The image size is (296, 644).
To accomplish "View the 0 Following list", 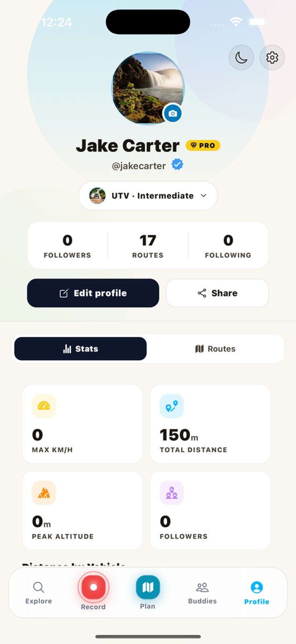I will (x=228, y=245).
